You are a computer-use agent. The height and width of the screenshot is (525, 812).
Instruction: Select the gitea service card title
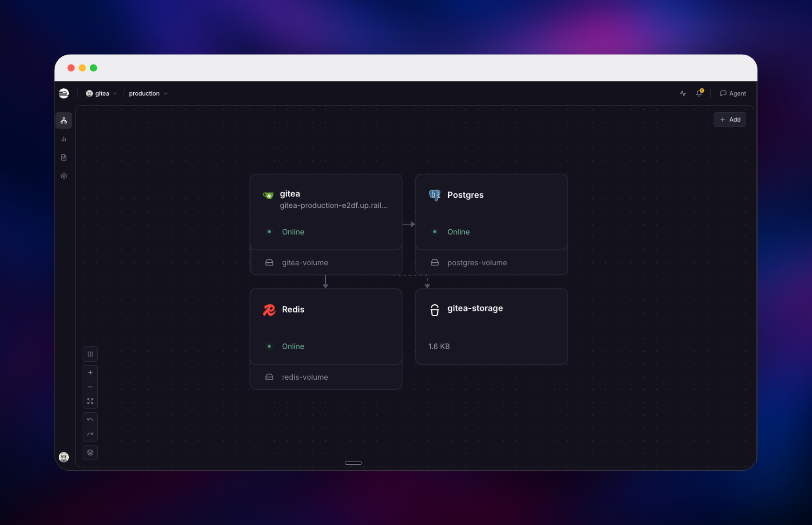click(290, 193)
